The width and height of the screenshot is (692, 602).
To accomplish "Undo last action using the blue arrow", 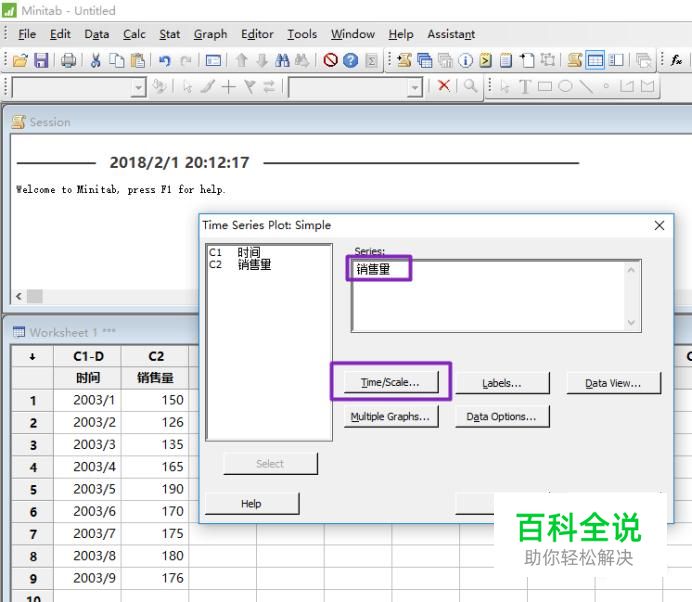I will pos(165,60).
